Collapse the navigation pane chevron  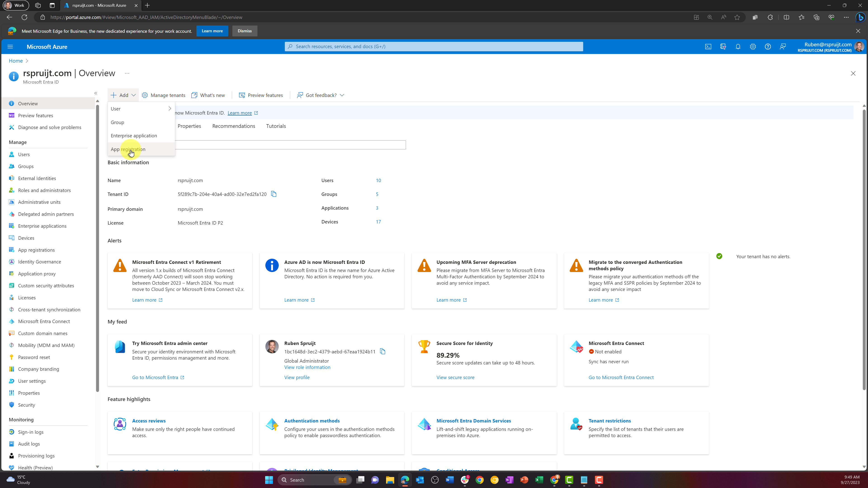tap(96, 93)
